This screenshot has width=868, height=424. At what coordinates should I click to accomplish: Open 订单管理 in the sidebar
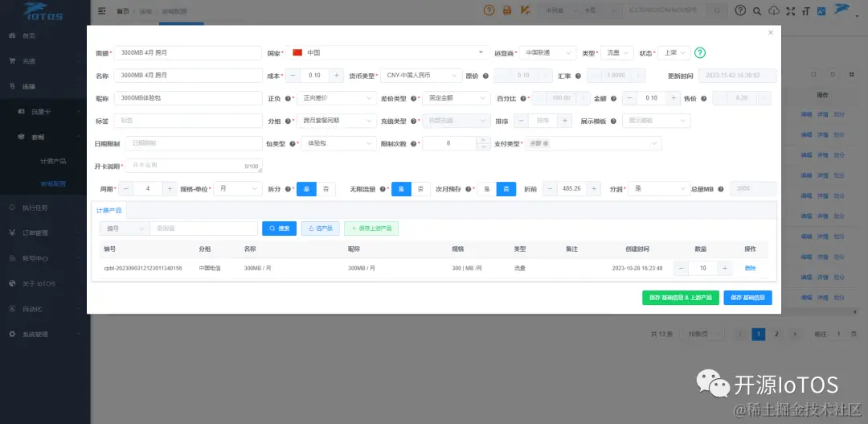45,233
